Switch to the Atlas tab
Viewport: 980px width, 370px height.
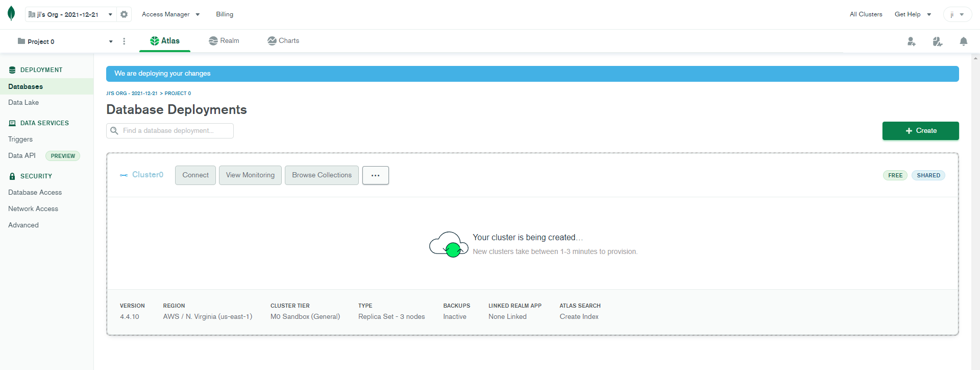(165, 41)
